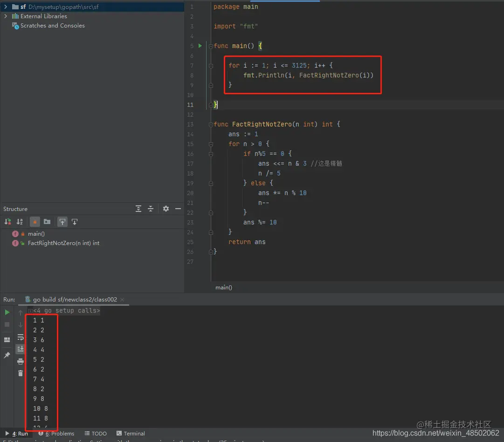
Task: Open the Terminal tool window tab
Action: pos(131,433)
